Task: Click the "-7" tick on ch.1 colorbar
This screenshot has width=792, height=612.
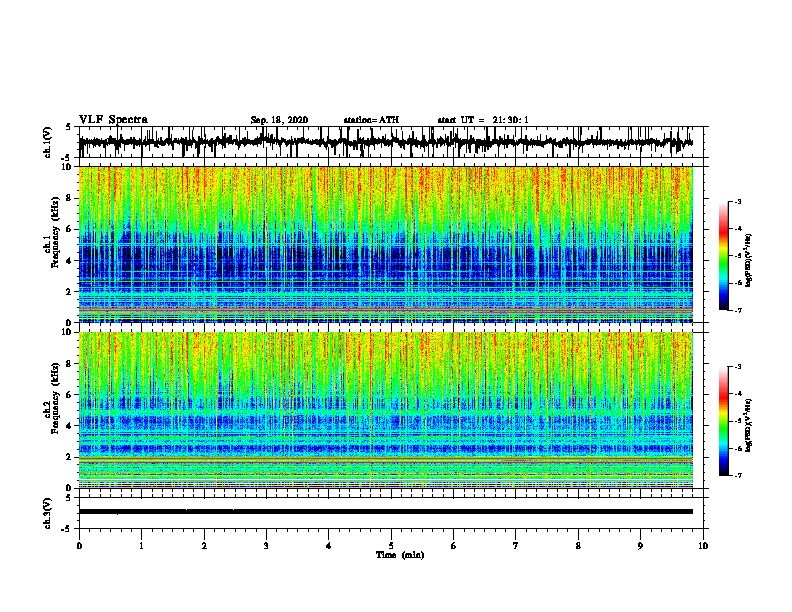Action: 737,310
